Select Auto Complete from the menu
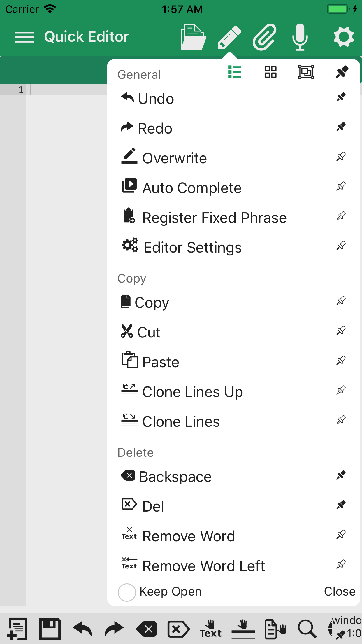The height and width of the screenshot is (644, 362). pyautogui.click(x=192, y=188)
